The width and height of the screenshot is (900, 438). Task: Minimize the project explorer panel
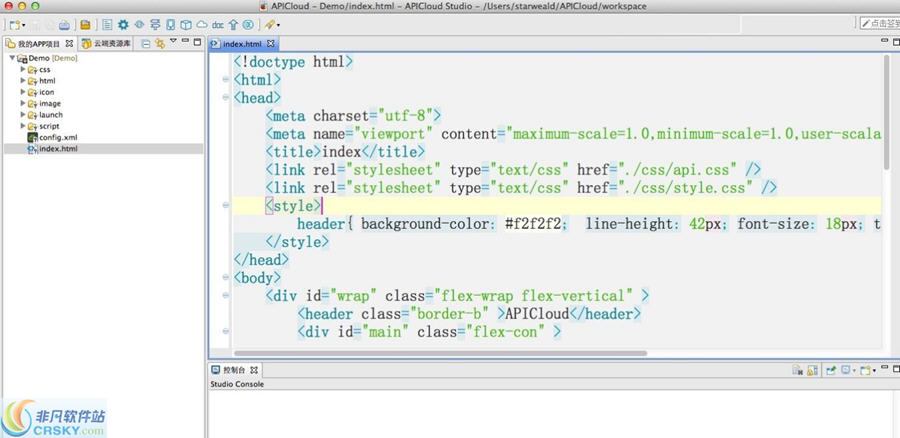click(x=185, y=41)
